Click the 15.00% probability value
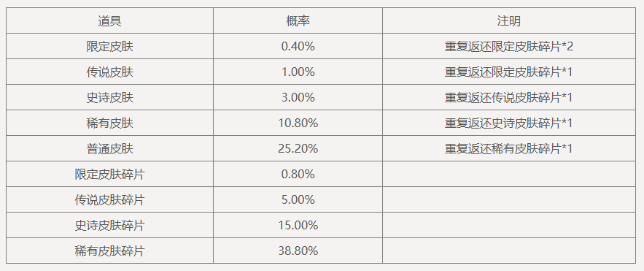This screenshot has height=271, width=644. [298, 225]
